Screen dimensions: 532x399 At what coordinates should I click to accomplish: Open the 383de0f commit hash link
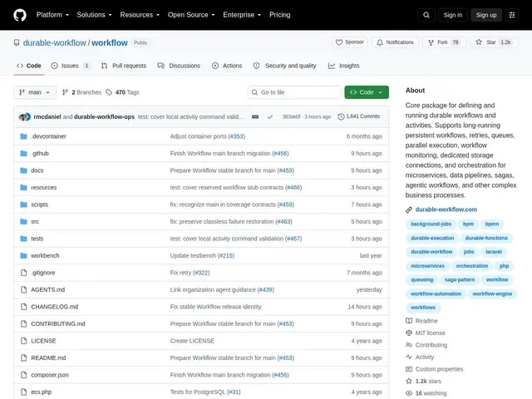click(292, 116)
